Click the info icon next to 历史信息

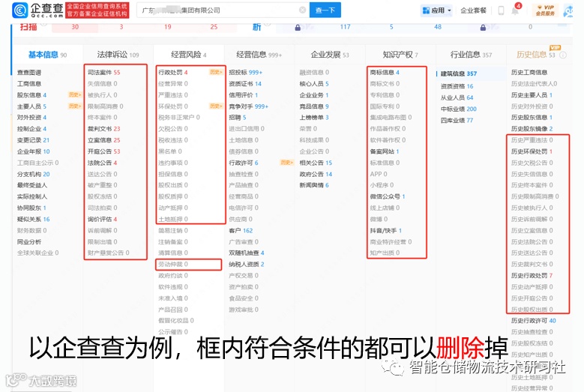563,55
